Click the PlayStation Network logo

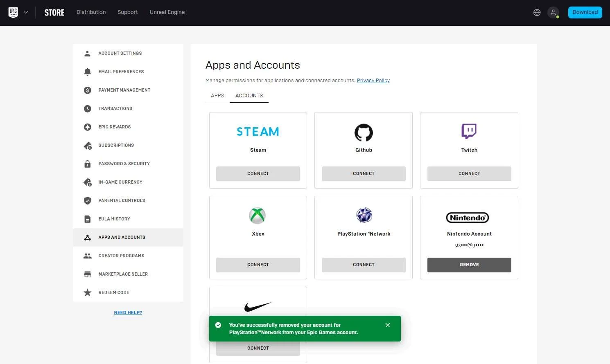click(x=364, y=215)
